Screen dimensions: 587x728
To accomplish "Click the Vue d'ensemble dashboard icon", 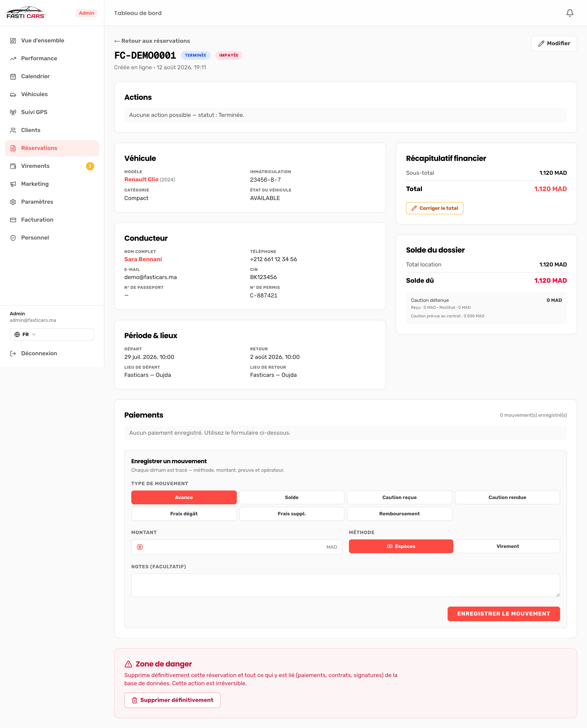I will click(x=13, y=41).
